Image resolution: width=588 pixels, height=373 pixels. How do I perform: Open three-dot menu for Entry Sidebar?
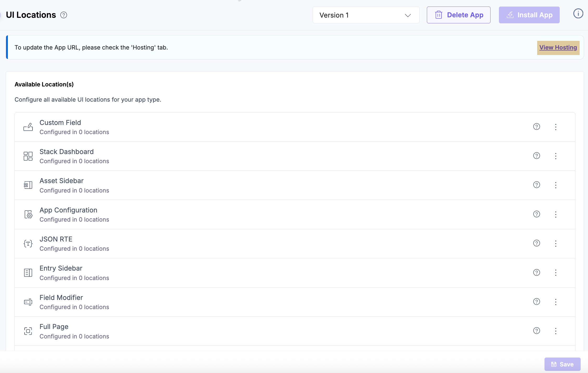[x=556, y=273]
